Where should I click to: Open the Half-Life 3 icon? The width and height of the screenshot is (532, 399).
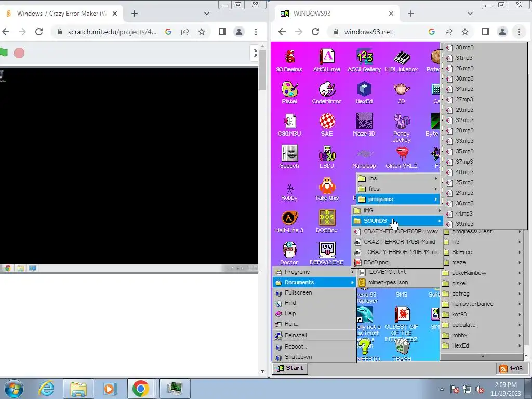(289, 221)
